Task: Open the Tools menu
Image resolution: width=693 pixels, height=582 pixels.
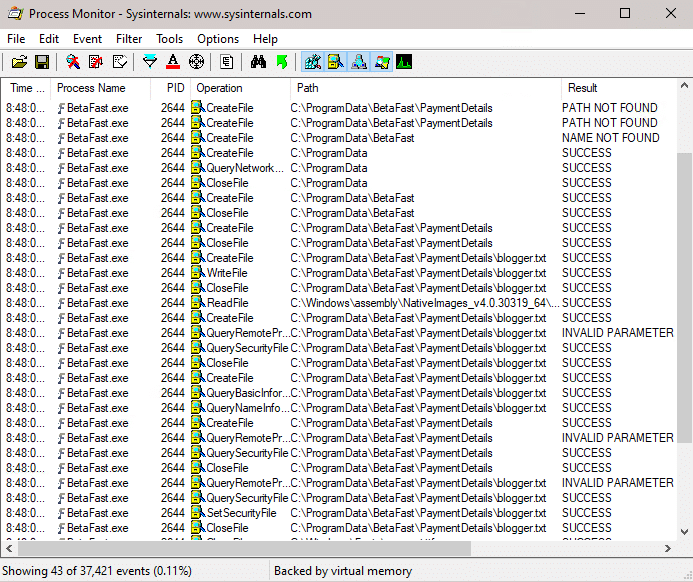Action: point(169,39)
